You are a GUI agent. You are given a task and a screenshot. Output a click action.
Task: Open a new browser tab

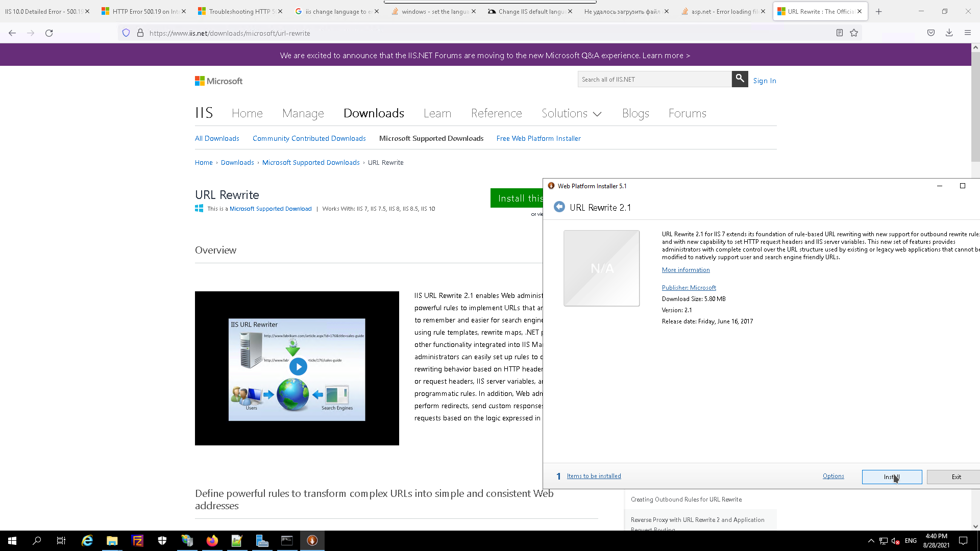pos(878,11)
